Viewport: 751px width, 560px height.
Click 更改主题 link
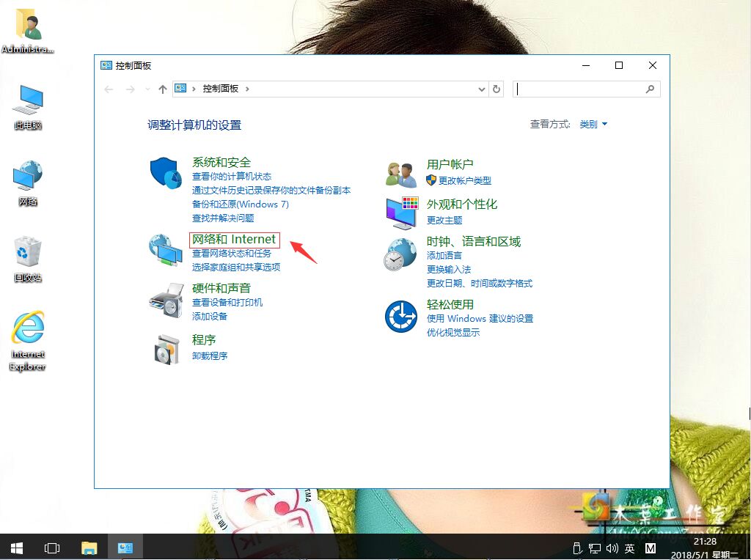pyautogui.click(x=444, y=220)
